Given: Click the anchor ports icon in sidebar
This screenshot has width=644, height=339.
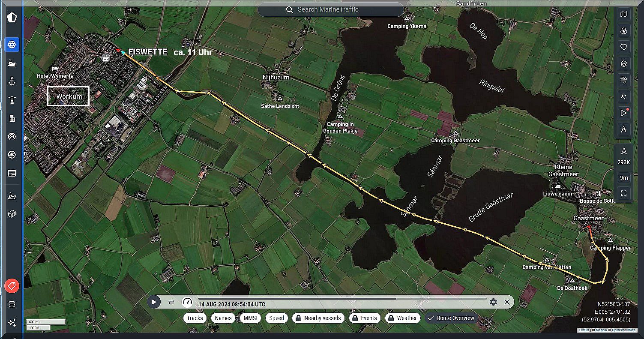Looking at the screenshot, I should click(x=12, y=81).
